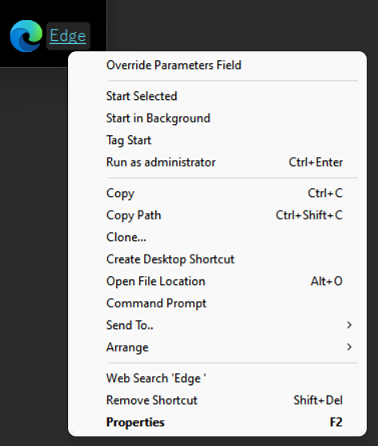Open the Edge shortcut link

[68, 36]
